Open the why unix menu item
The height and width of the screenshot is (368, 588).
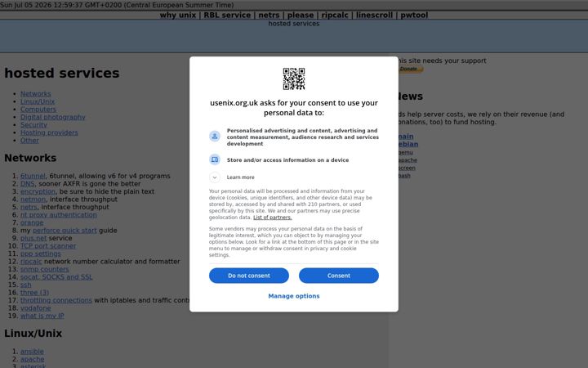178,15
